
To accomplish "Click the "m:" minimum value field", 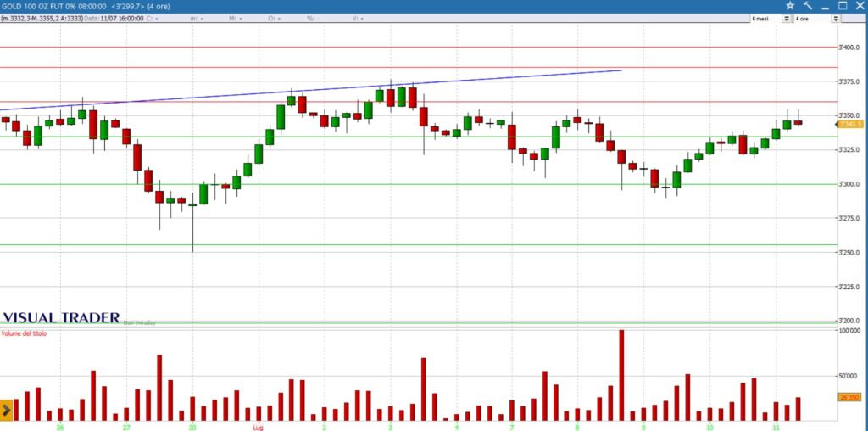I will click(x=196, y=19).
